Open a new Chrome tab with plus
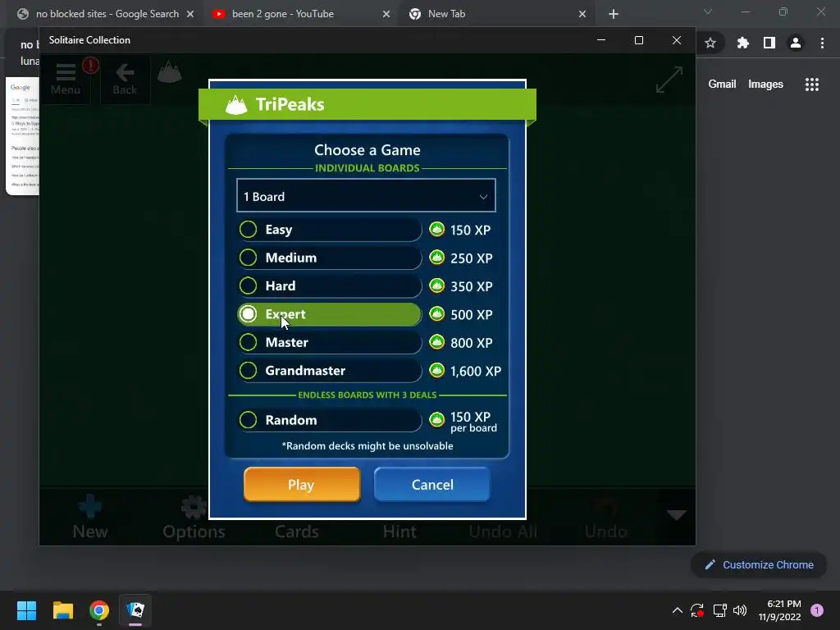 [614, 14]
